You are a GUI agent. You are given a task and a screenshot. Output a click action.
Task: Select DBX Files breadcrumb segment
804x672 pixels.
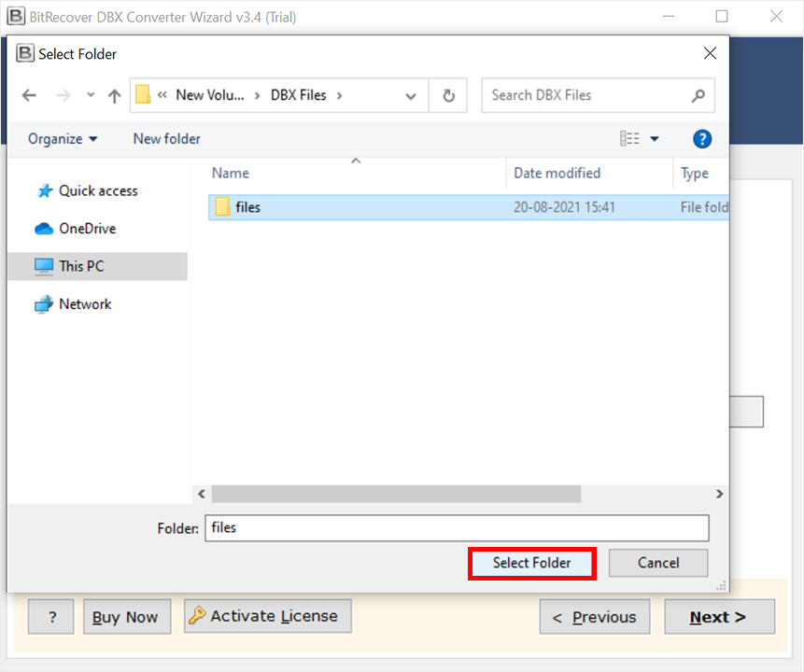299,95
